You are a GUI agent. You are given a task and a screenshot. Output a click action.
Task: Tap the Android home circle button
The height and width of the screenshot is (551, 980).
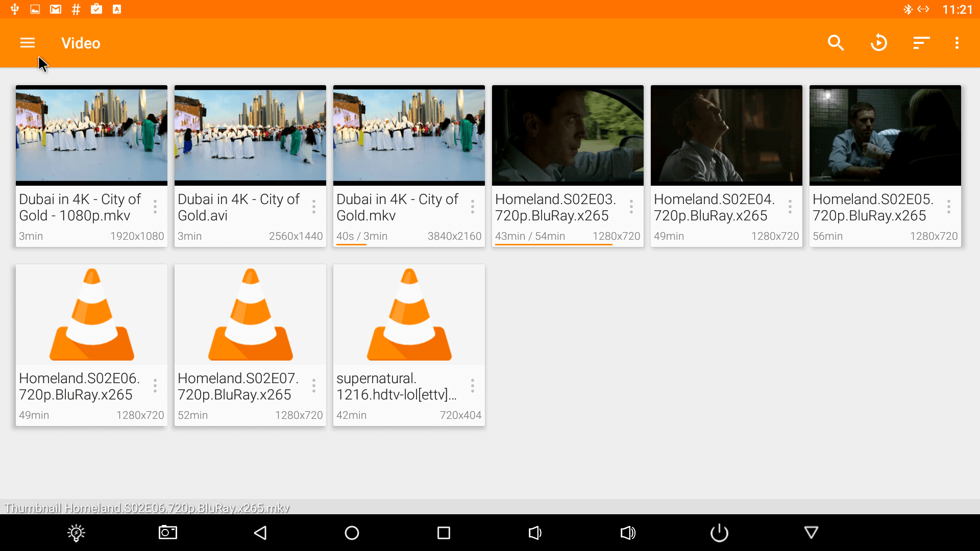point(352,533)
